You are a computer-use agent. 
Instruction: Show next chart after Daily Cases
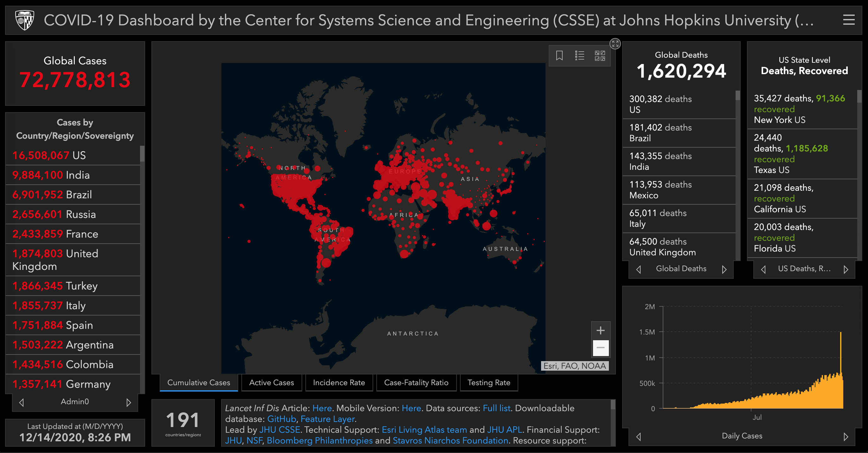pos(846,437)
